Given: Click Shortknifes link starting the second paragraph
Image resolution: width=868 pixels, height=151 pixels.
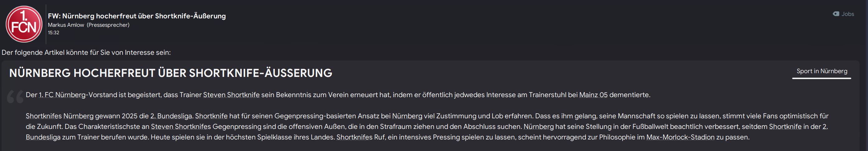Looking at the screenshot, I should pos(44,116).
